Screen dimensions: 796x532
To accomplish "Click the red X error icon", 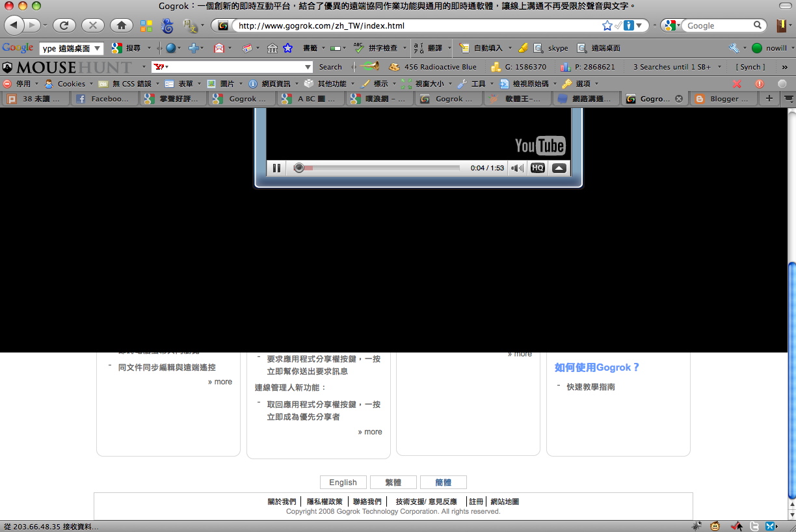I will tap(737, 84).
